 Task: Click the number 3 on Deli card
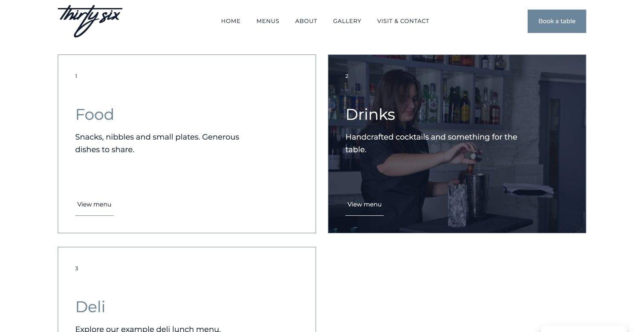[77, 269]
